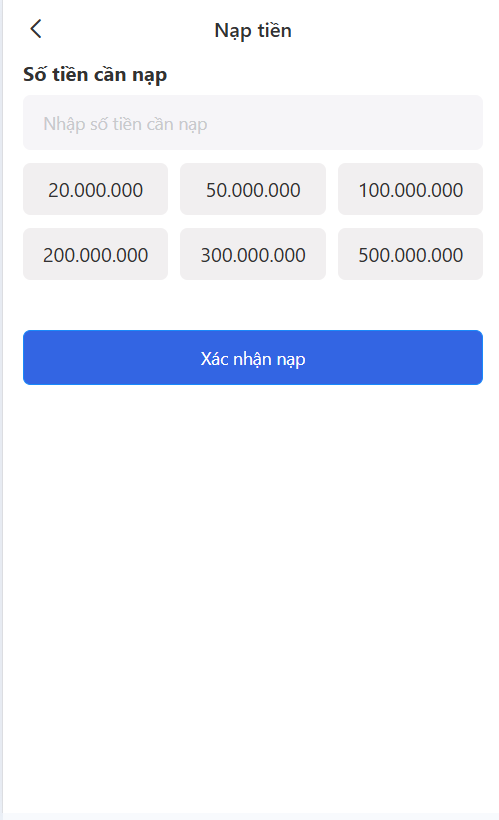Set deposit to two hundred million preset
The height and width of the screenshot is (820, 499).
click(95, 254)
